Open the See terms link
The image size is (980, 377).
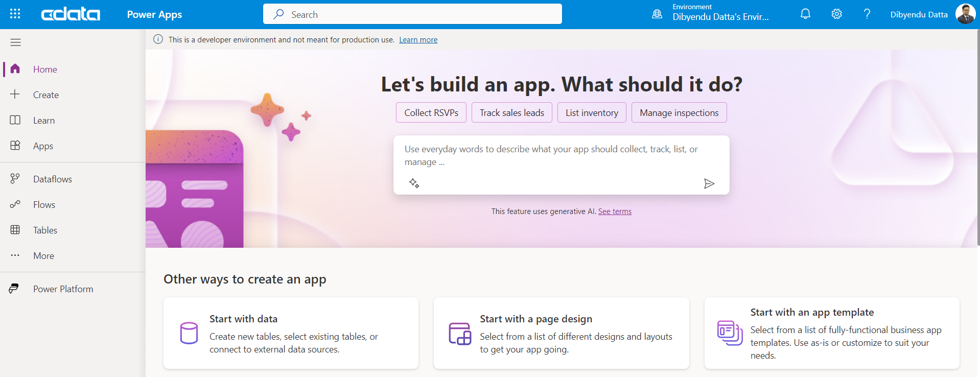615,211
